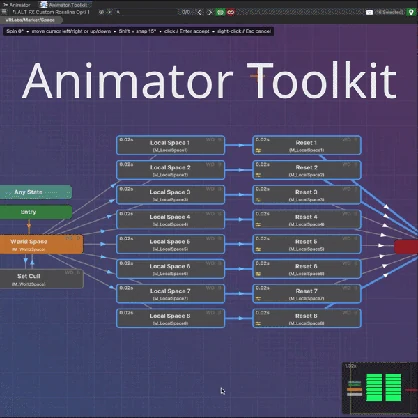Select the red Exit node at right edge
Image resolution: width=418 pixels, height=418 pixels.
406,247
